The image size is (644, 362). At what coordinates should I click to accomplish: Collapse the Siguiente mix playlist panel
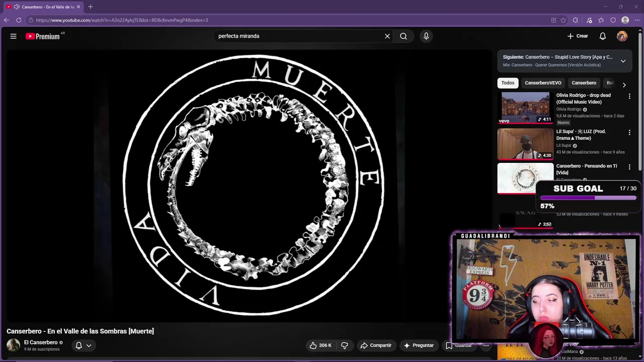point(623,61)
